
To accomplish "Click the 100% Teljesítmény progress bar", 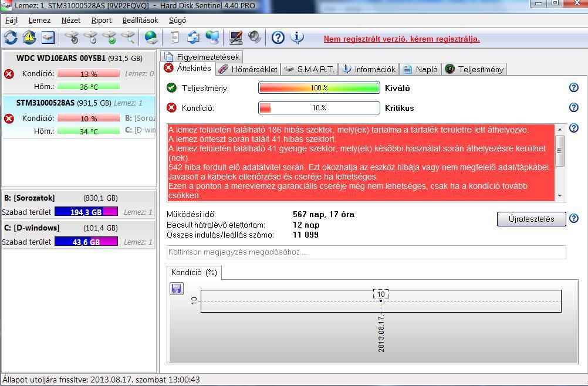I will [319, 87].
